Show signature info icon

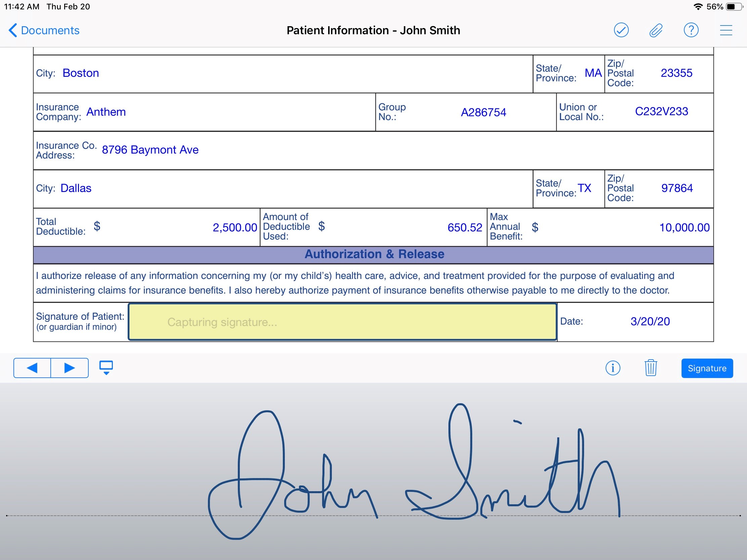coord(613,368)
